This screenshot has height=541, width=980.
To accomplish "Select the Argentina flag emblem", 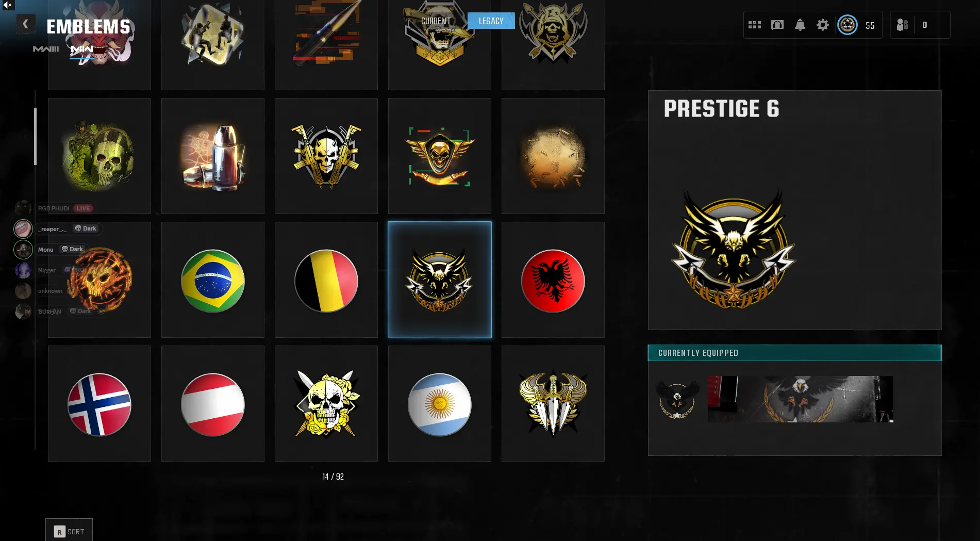I will click(x=440, y=404).
